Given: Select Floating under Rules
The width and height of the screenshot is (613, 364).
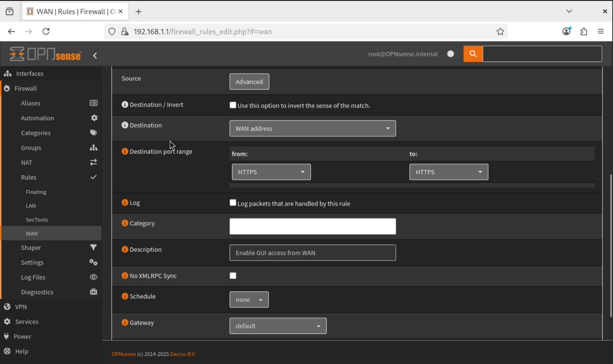Looking at the screenshot, I should tap(36, 192).
